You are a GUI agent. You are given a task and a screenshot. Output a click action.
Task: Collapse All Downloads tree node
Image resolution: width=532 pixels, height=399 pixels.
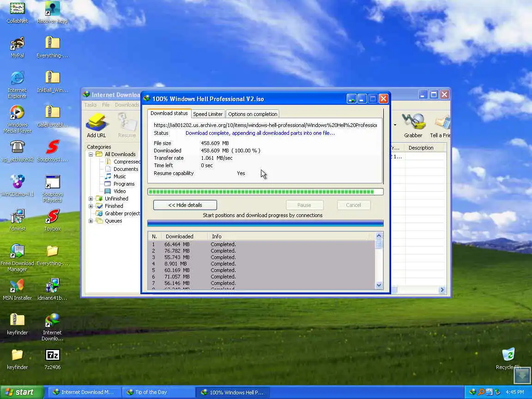[91, 154]
